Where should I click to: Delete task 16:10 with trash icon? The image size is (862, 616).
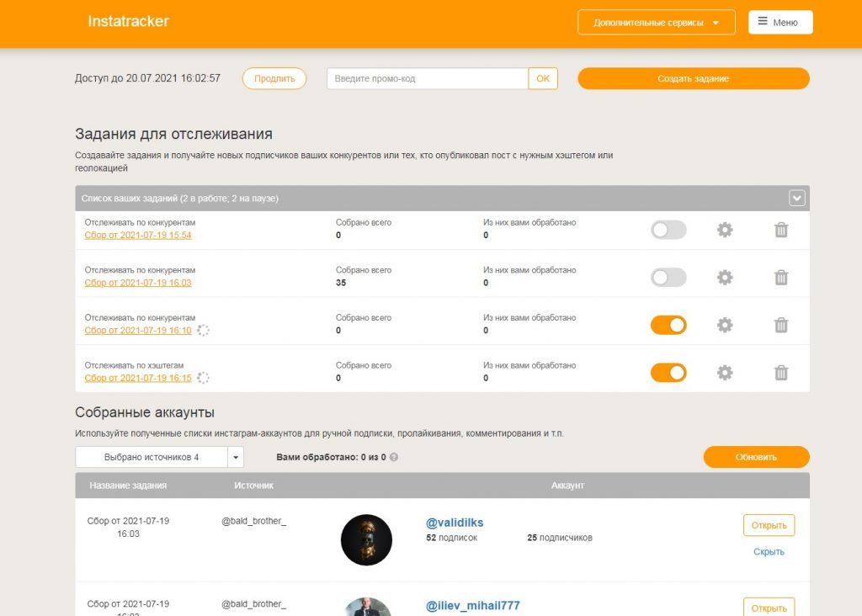(781, 326)
